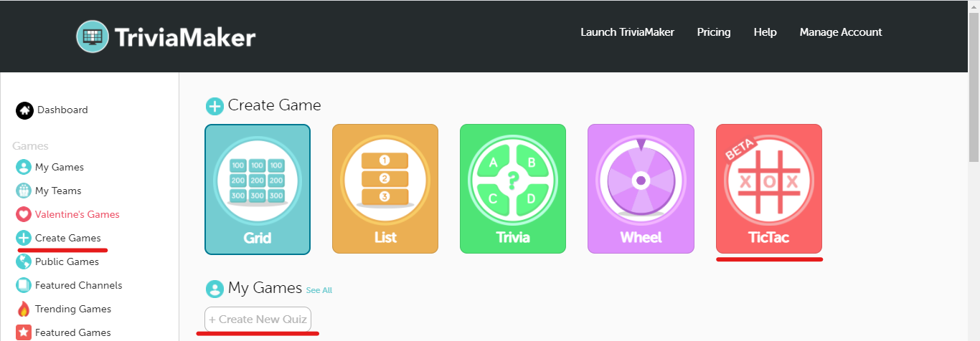Click the Create New Quiz button
The width and height of the screenshot is (980, 341).
258,320
